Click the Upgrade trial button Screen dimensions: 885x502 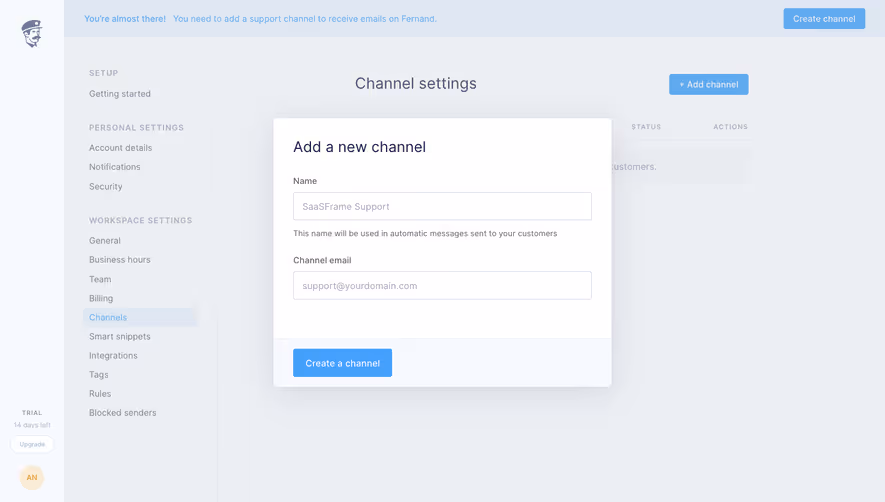click(32, 444)
